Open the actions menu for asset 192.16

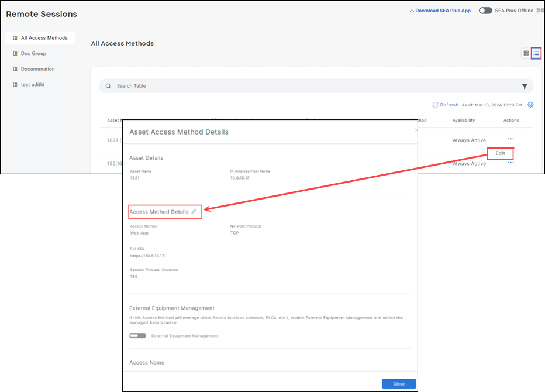510,163
